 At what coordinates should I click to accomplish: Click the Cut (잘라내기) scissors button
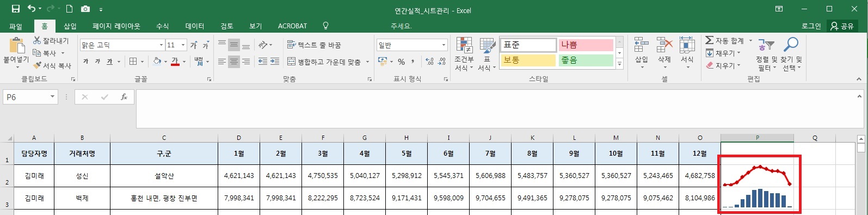(x=51, y=41)
